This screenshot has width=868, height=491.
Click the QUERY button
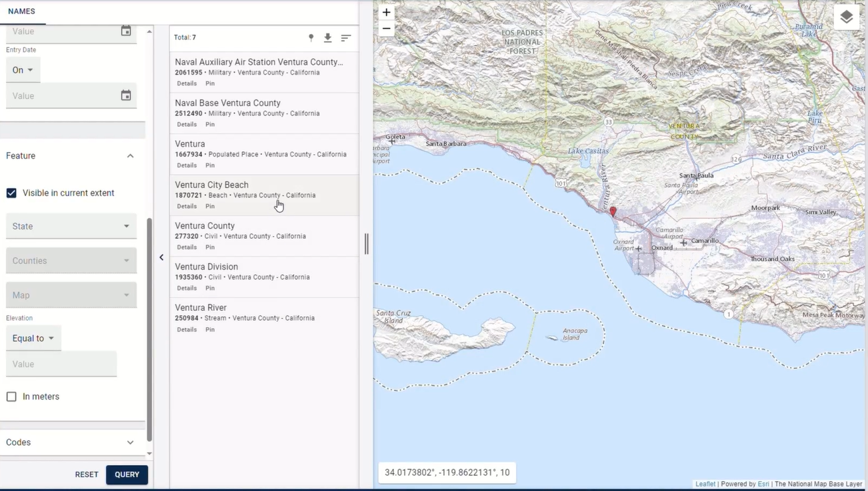point(127,474)
